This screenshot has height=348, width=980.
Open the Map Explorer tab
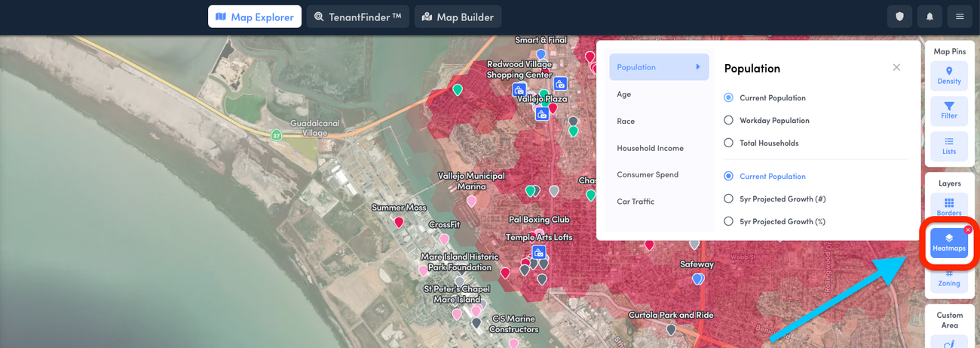click(x=255, y=17)
